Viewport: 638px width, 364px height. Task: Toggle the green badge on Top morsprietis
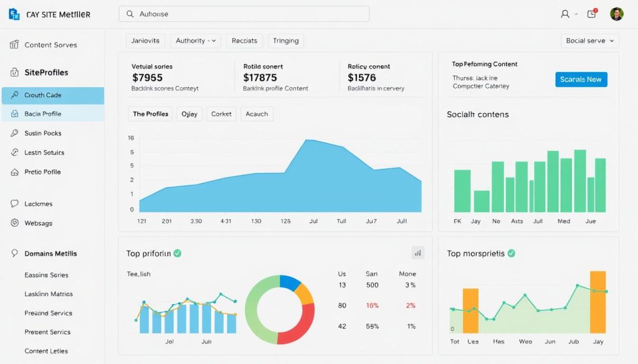(511, 253)
